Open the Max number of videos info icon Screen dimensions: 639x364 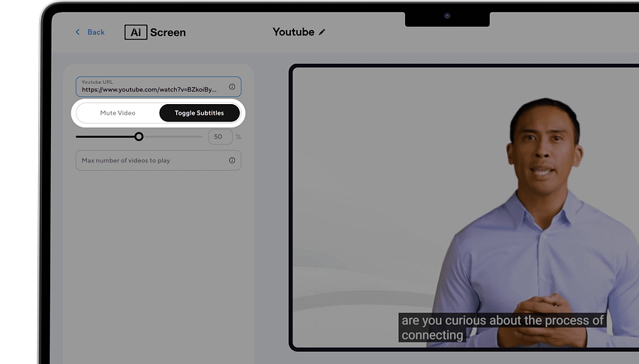click(x=232, y=160)
